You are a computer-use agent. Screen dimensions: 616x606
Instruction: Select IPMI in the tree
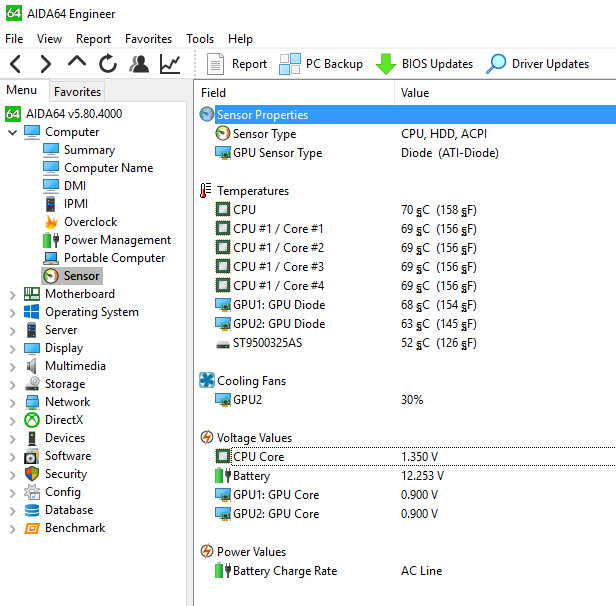point(76,203)
